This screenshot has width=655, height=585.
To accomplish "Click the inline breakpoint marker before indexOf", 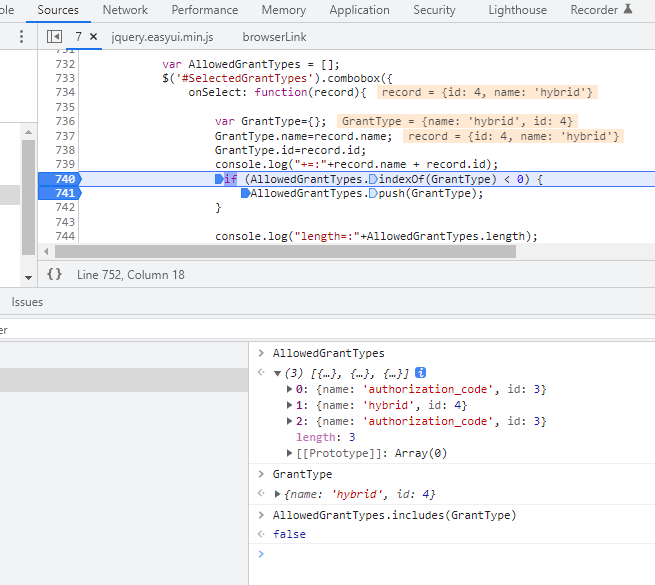I will click(373, 179).
